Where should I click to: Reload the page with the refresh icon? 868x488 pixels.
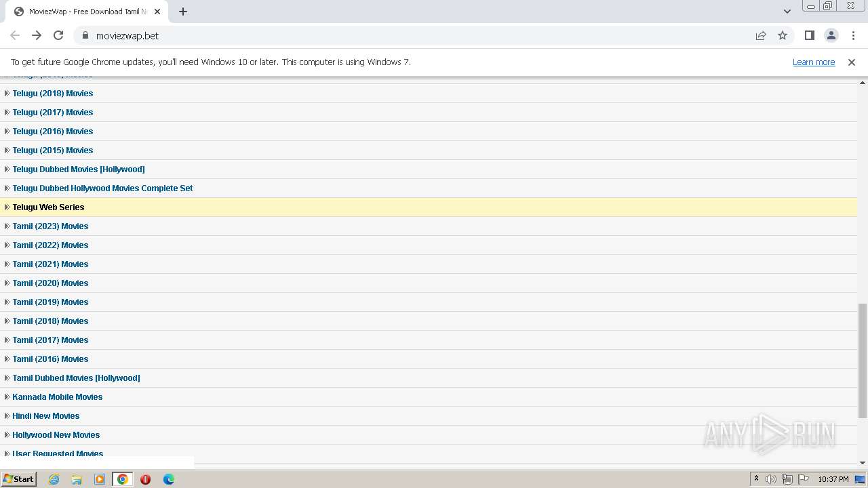(x=58, y=35)
